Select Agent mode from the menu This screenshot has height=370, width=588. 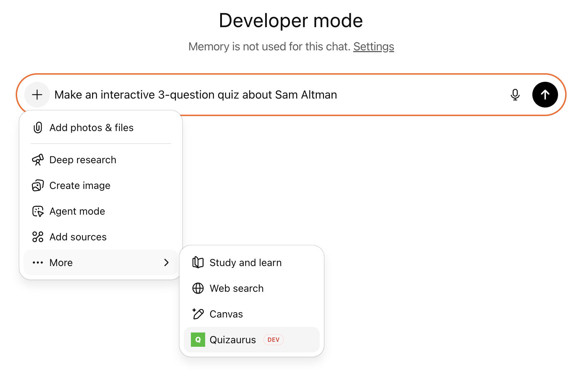(77, 211)
